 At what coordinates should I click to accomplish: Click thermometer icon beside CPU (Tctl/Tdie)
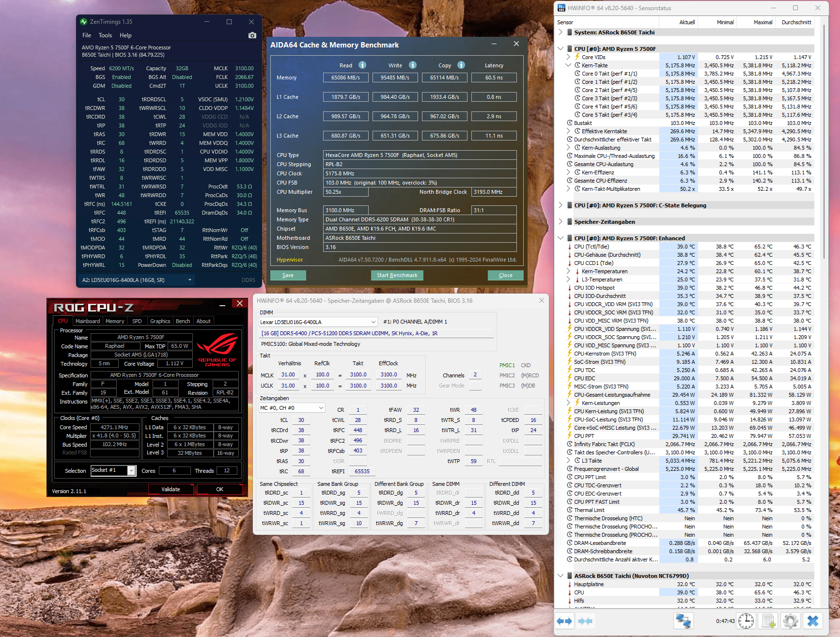570,247
